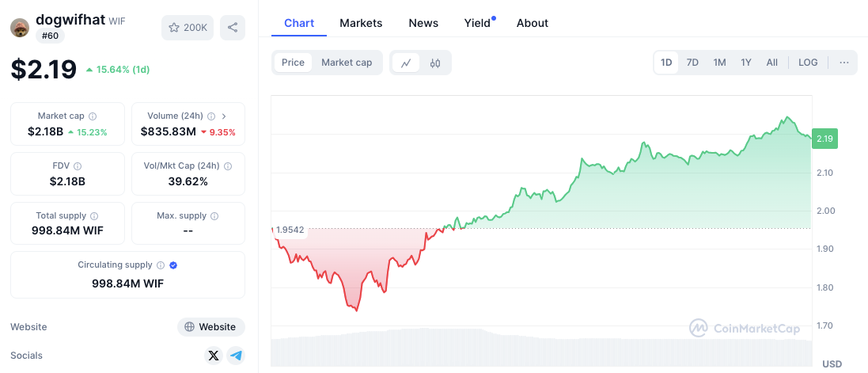Image resolution: width=868 pixels, height=373 pixels.
Task: Click the share icon button
Action: point(233,28)
